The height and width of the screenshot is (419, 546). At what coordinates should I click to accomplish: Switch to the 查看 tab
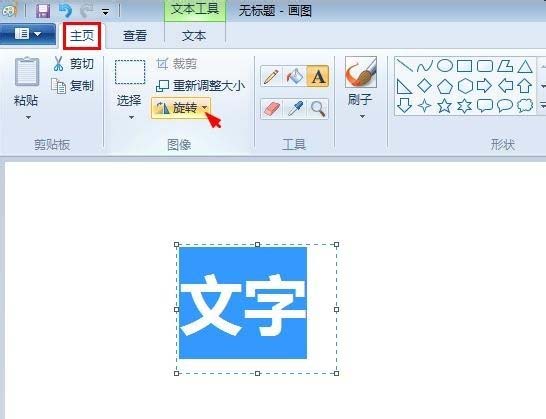[135, 36]
